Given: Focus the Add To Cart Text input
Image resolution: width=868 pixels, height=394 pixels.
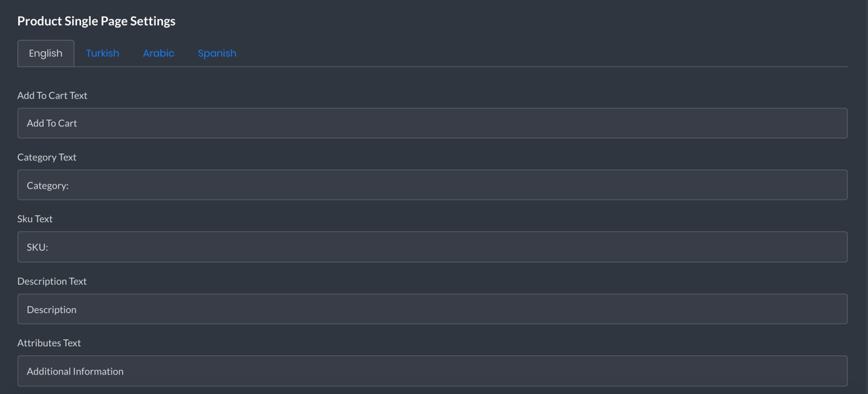Looking at the screenshot, I should coord(433,123).
